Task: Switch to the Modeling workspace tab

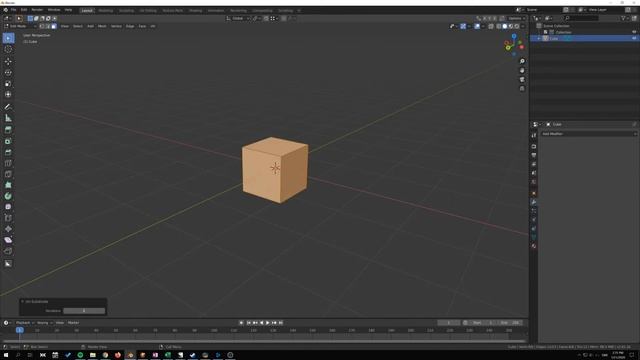Action: click(106, 10)
